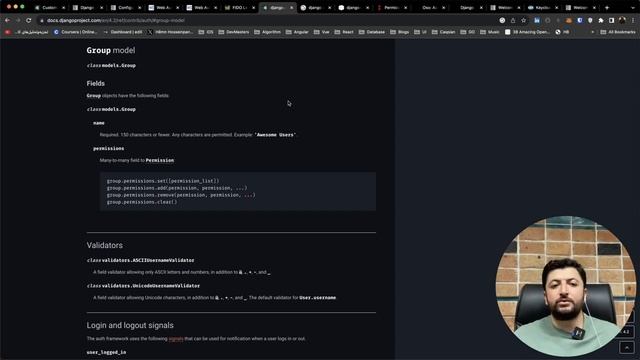Open the React bookmark folder
Screen dimensions: 640x360
(x=344, y=32)
